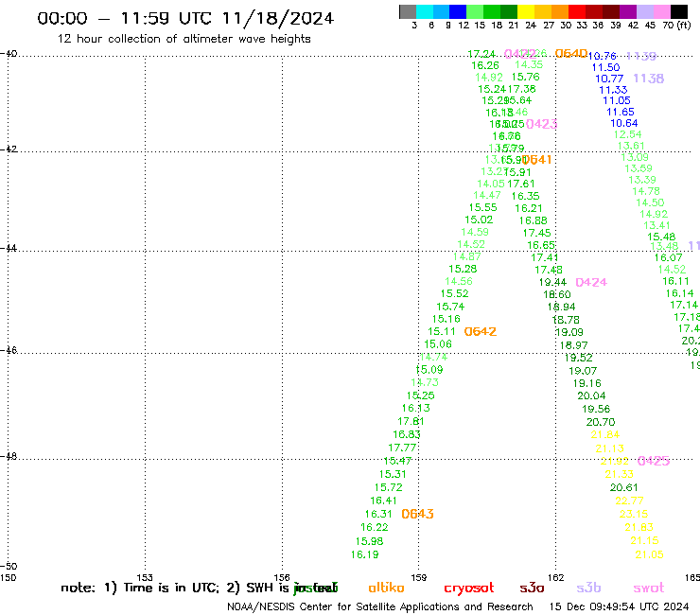Click the wave height value '22.77'
Viewport: 700px width, 615px height.
629,501
